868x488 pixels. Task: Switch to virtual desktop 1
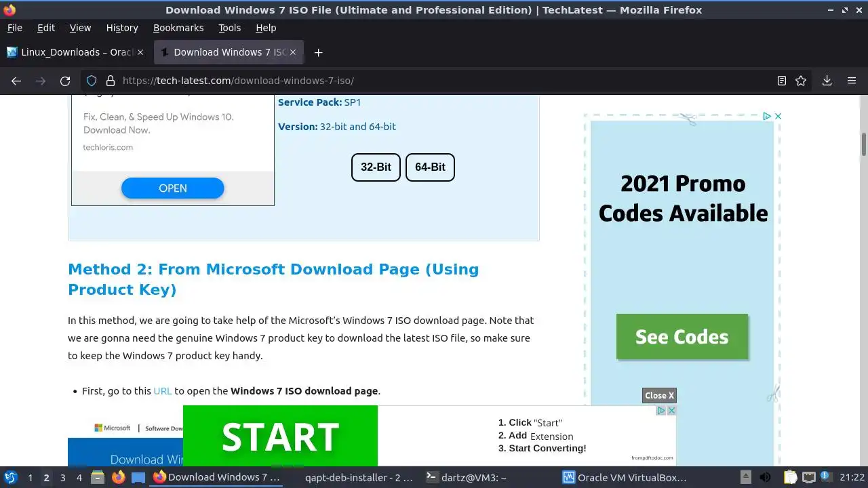coord(30,477)
